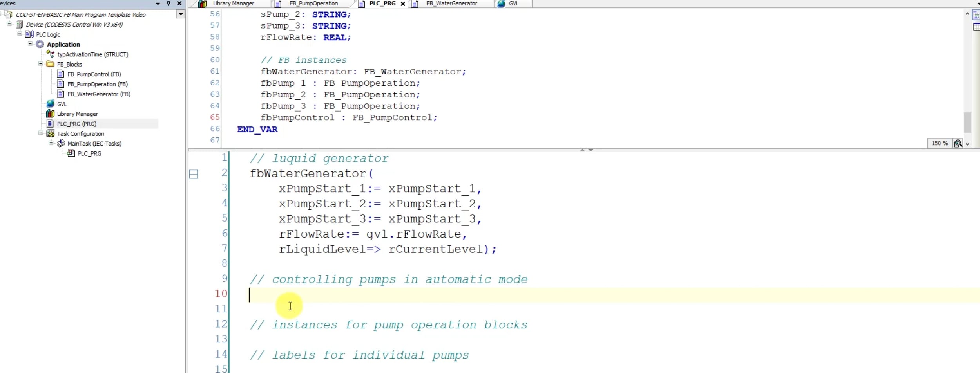Image resolution: width=980 pixels, height=373 pixels.
Task: Collapse the PLC Logic node
Action: pos(20,34)
